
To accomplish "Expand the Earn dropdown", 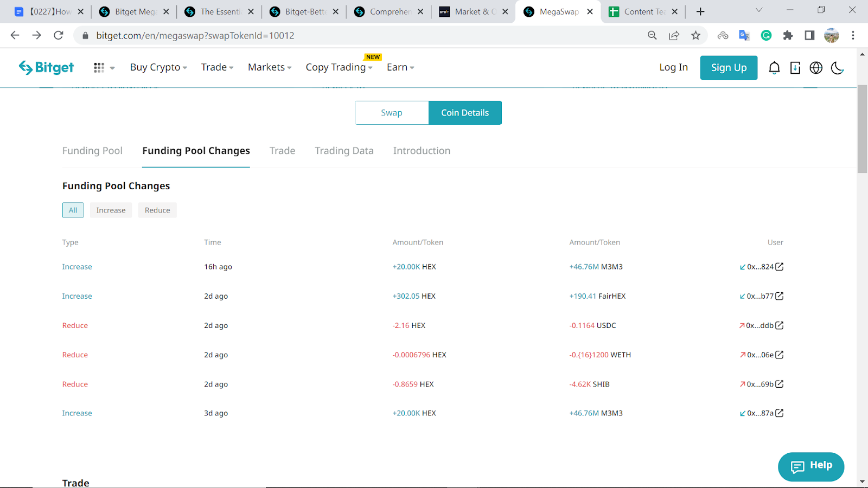I will point(400,67).
